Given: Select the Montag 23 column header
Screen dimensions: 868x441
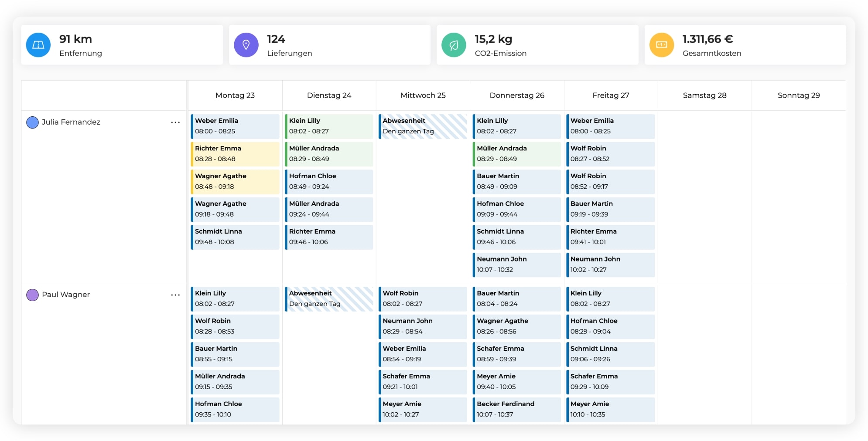Looking at the screenshot, I should coord(235,95).
